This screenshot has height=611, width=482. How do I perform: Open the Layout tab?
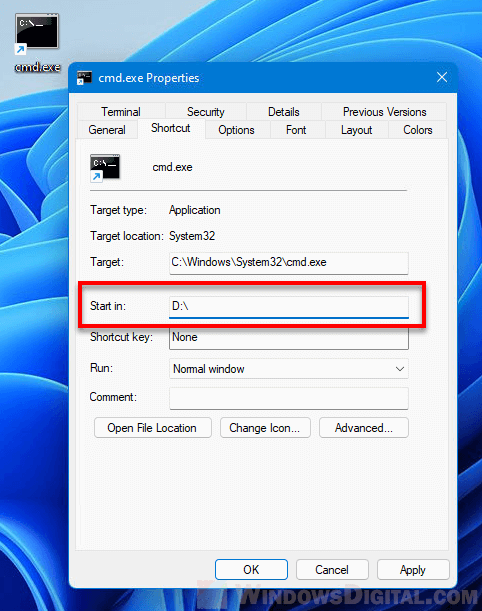(356, 130)
